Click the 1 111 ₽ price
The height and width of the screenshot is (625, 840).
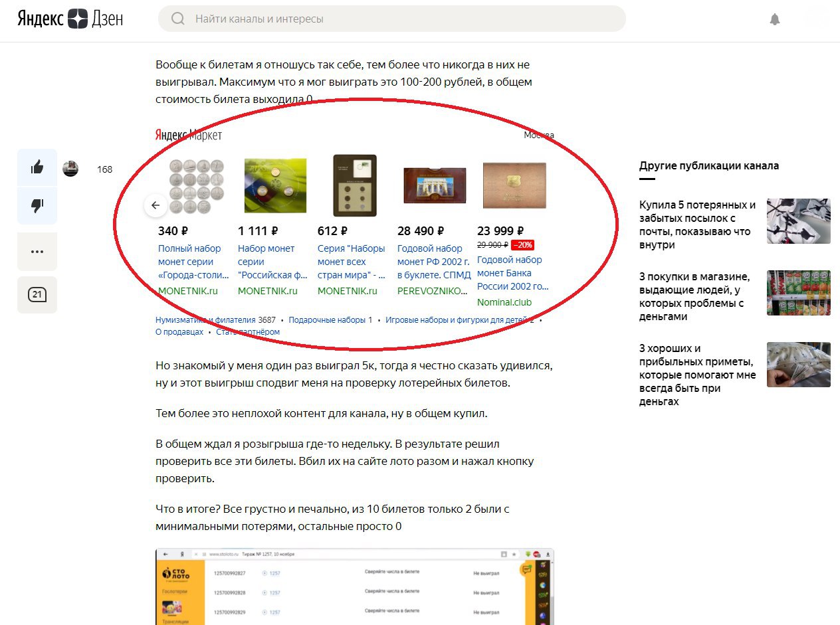pos(258,231)
